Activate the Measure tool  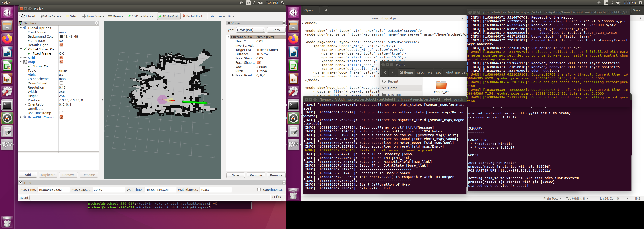click(116, 16)
